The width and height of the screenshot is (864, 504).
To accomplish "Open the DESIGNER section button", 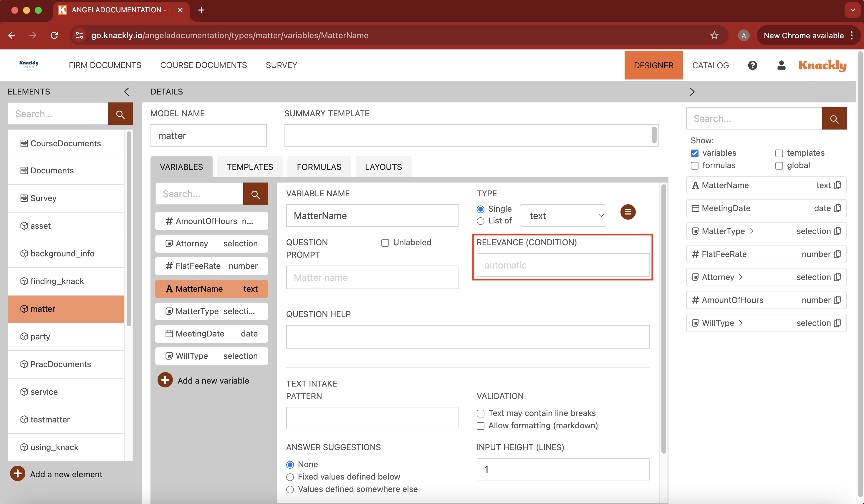I will click(653, 65).
